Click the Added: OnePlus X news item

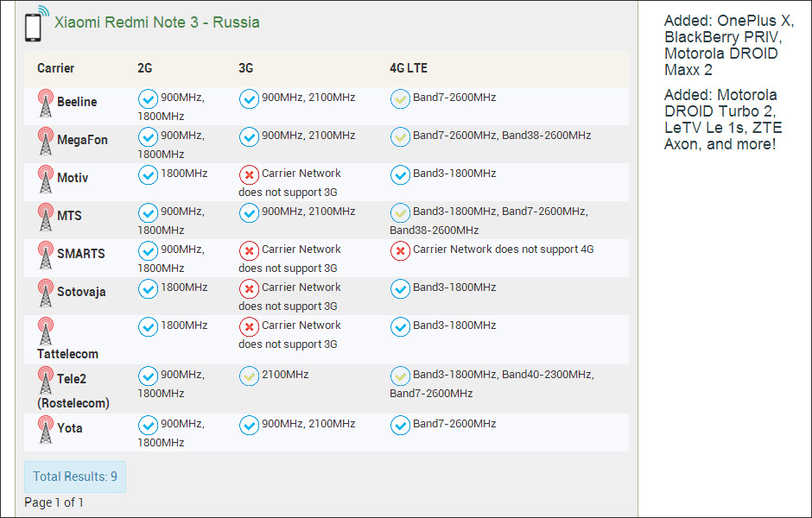click(728, 45)
